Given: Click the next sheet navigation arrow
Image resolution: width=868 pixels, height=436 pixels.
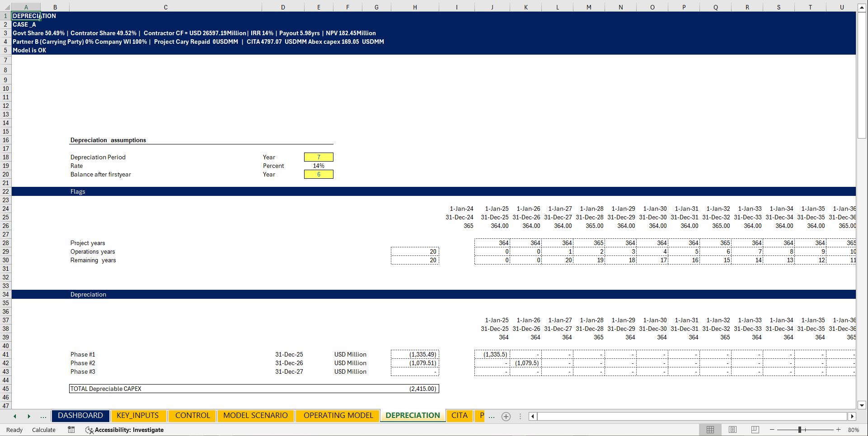Looking at the screenshot, I should [x=29, y=416].
